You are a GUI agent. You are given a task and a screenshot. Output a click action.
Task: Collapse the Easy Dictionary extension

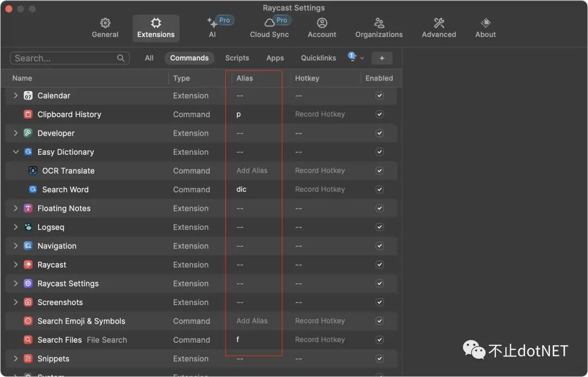tap(15, 152)
